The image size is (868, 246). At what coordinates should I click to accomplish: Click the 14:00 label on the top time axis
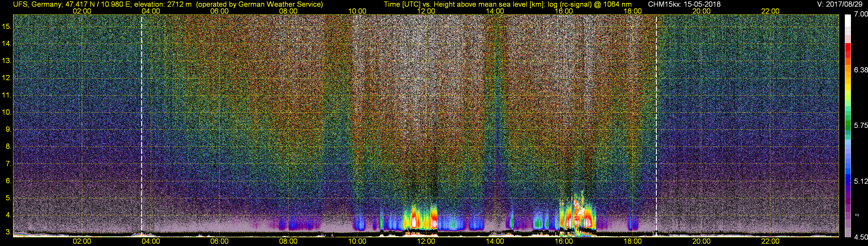(x=495, y=11)
